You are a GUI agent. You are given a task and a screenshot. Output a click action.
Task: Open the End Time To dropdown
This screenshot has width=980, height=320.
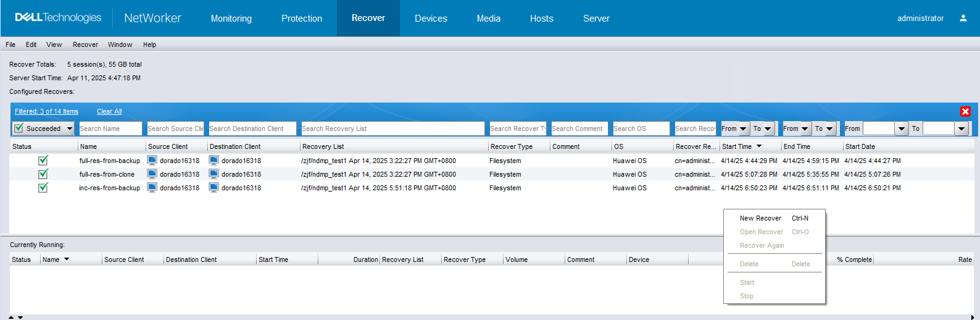[x=830, y=128]
